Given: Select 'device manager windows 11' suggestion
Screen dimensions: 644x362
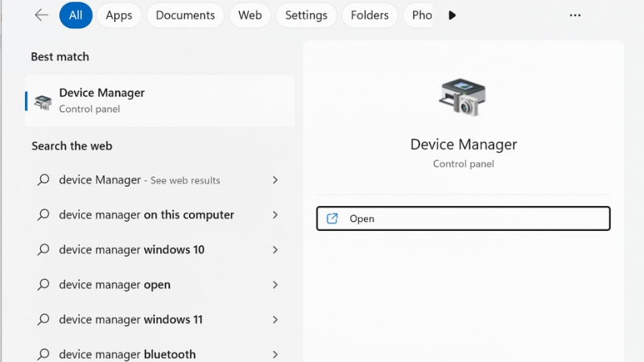Looking at the screenshot, I should [x=158, y=319].
